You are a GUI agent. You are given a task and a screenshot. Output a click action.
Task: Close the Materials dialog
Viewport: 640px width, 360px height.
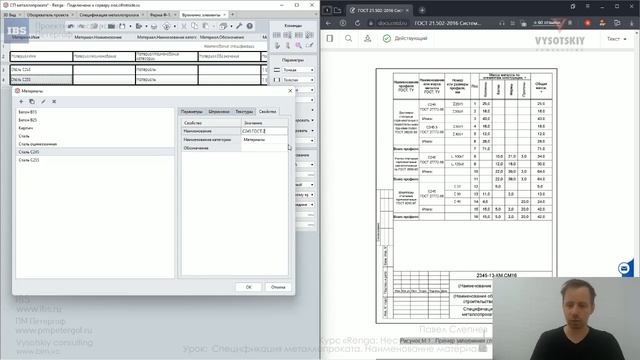pyautogui.click(x=290, y=91)
